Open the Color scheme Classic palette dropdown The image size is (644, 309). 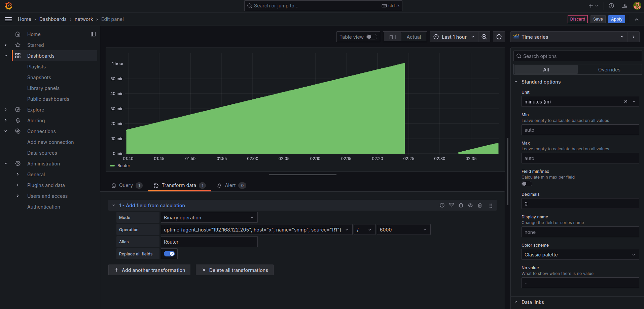[580, 254]
